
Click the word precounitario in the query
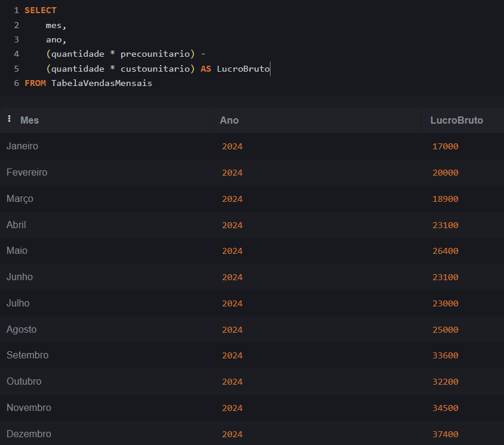click(155, 54)
